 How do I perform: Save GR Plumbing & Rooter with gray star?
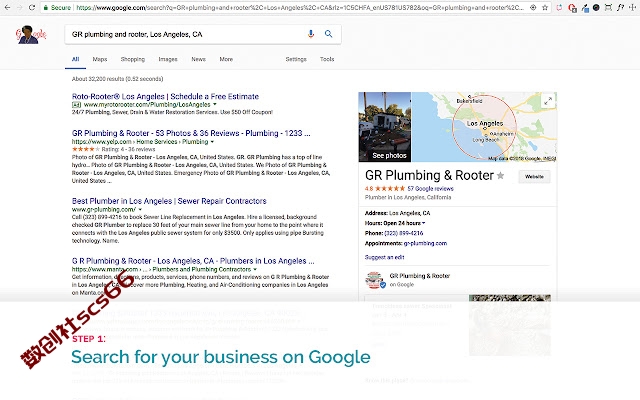(500, 176)
